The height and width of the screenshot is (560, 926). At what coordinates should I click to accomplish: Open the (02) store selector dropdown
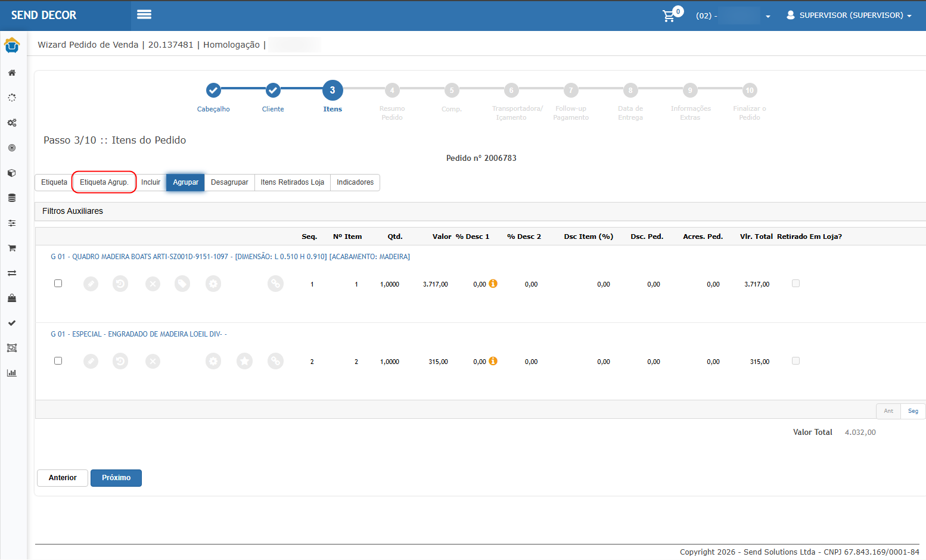[x=733, y=15]
